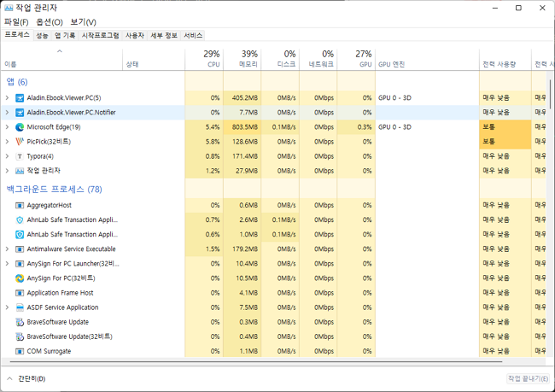Click the first AhnLab Safe Transaction shield icon
Screen dimensions: 555x392
point(20,219)
